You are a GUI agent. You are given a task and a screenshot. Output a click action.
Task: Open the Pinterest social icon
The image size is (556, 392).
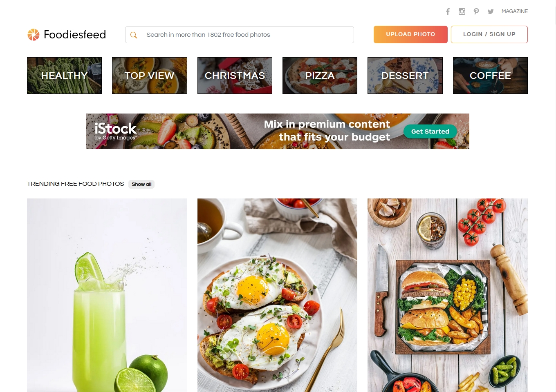tap(476, 11)
